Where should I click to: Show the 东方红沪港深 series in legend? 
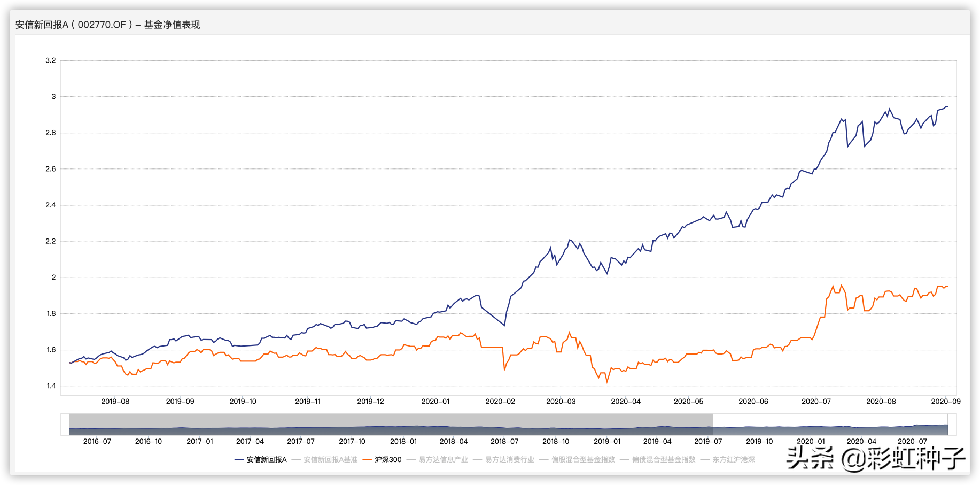pos(733,460)
